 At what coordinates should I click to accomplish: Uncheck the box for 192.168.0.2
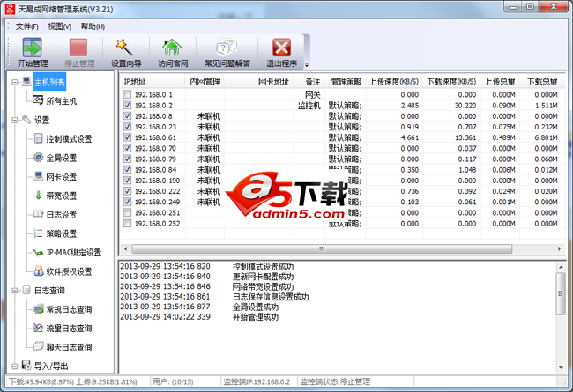click(127, 105)
